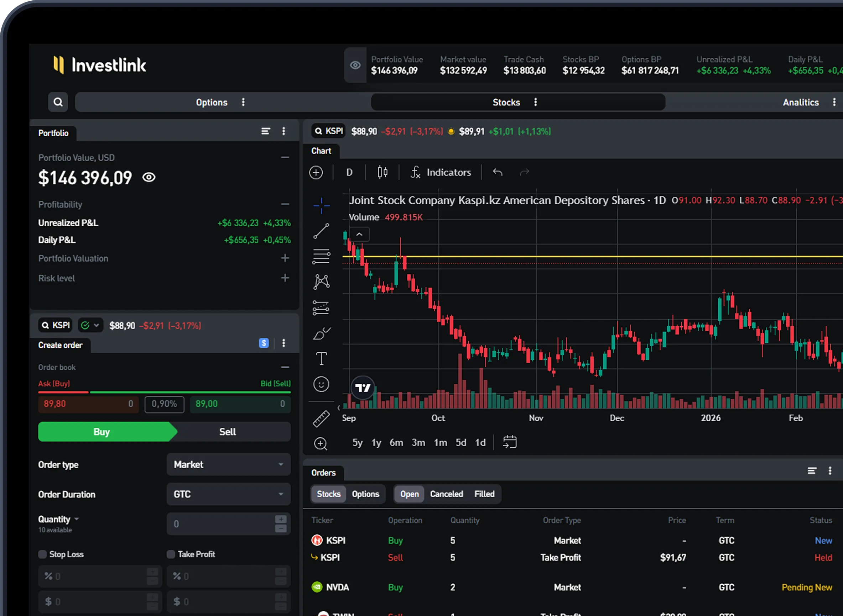This screenshot has height=616, width=843.
Task: Filter orders by Options
Action: (x=365, y=494)
